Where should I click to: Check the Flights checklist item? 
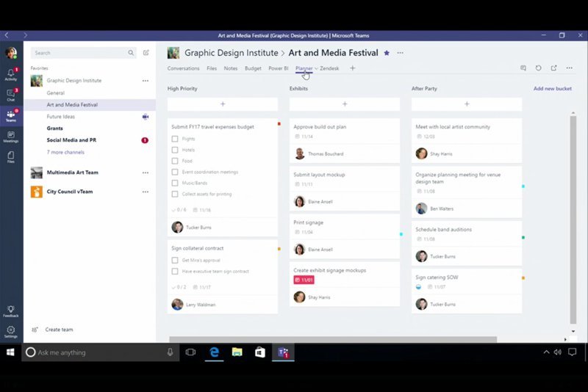175,139
